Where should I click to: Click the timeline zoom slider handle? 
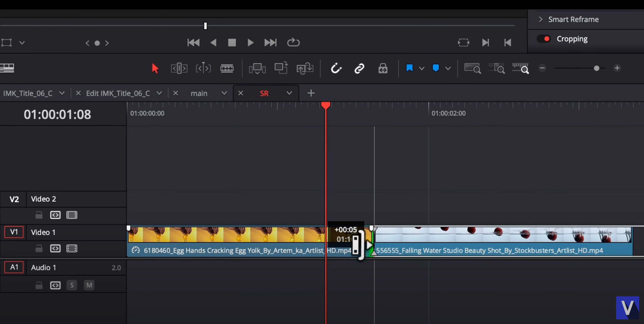(x=597, y=68)
